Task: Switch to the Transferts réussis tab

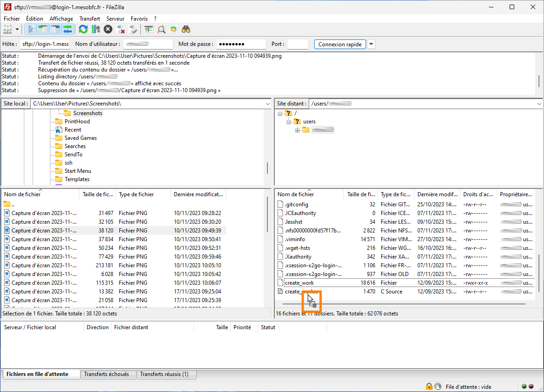Action: [x=166, y=375]
